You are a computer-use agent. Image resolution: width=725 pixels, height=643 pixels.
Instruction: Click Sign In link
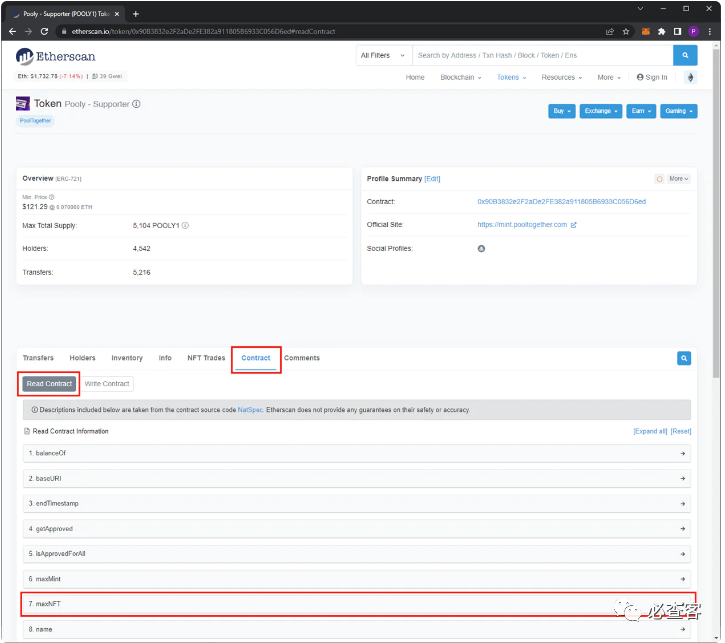pos(652,77)
